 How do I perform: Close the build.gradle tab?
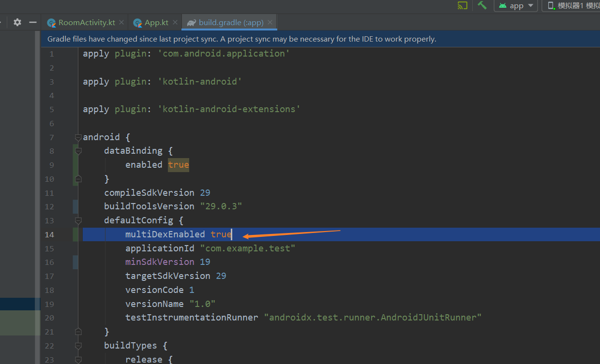coord(270,22)
